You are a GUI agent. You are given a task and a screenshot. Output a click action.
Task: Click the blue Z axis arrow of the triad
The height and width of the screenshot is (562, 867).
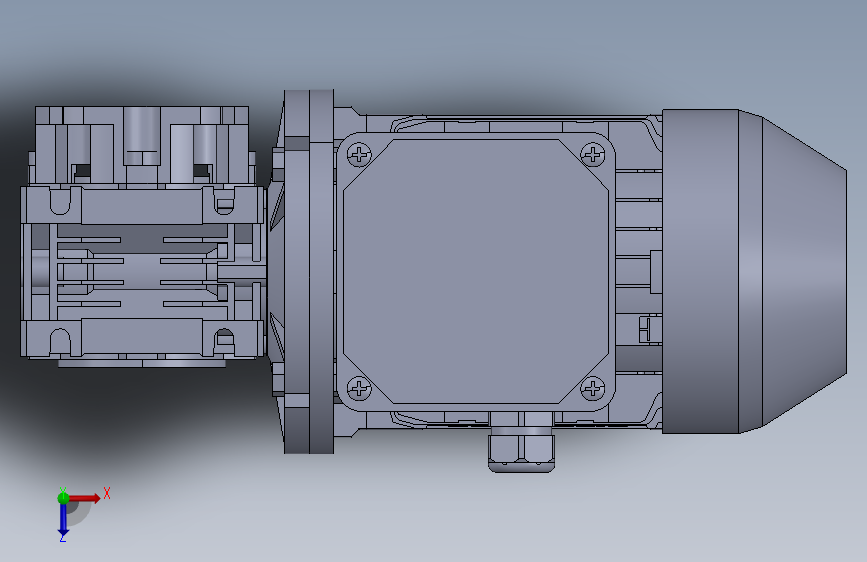pos(63,520)
